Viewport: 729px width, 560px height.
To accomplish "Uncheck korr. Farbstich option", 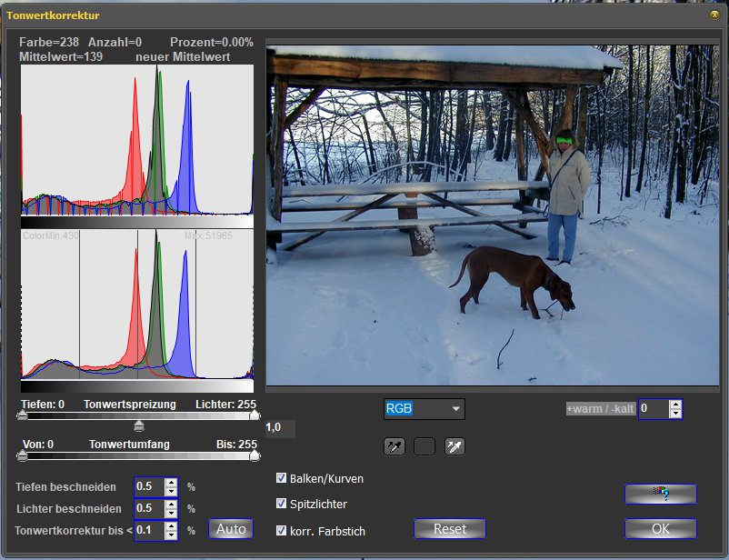I will 282,531.
